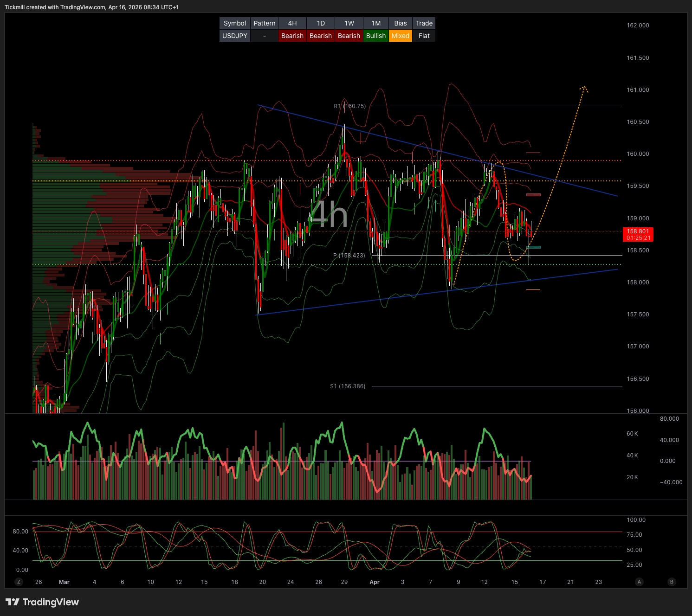Viewport: 692px width, 616px height.
Task: Click the Apr label on the time axis
Action: pyautogui.click(x=375, y=582)
